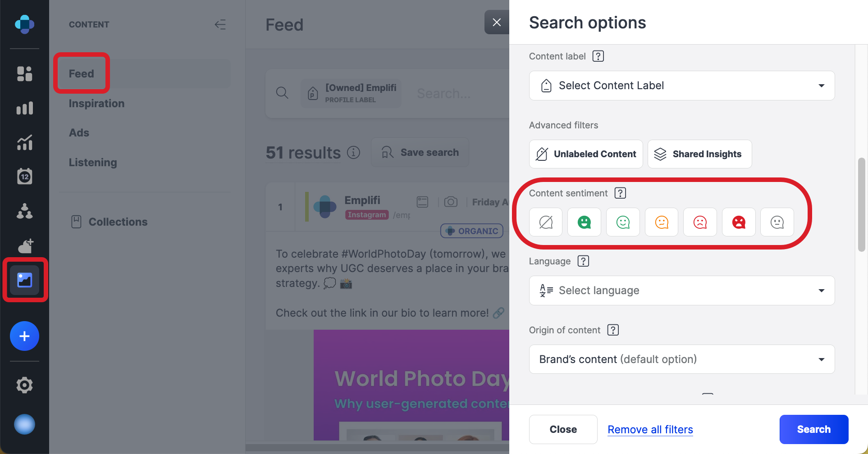Toggle the Shared Insights filter
This screenshot has width=868, height=454.
[x=699, y=154]
